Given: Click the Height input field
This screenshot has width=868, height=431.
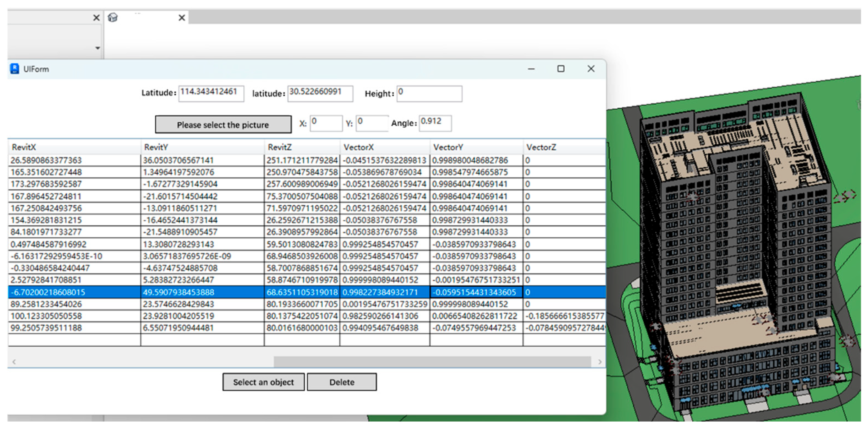Looking at the screenshot, I should (x=429, y=93).
